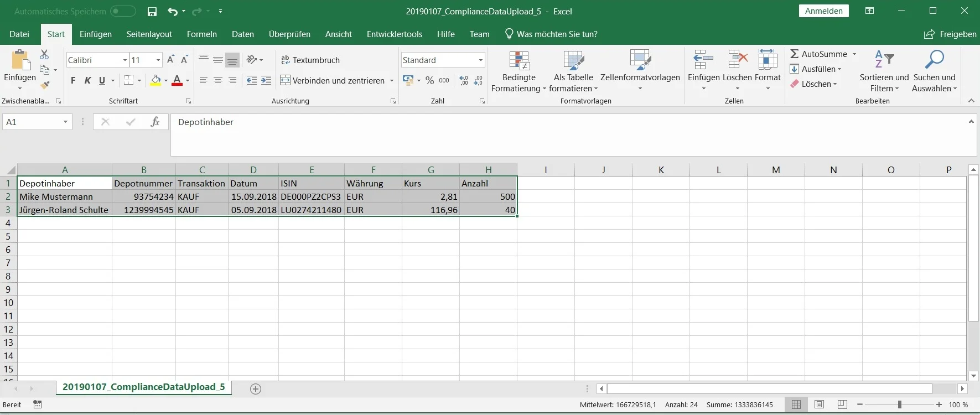This screenshot has width=980, height=415.
Task: Click the Cut scissors icon
Action: (44, 54)
